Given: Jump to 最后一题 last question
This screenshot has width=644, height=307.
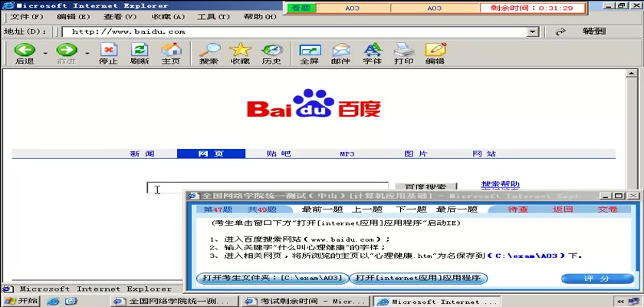Looking at the screenshot, I should [457, 210].
